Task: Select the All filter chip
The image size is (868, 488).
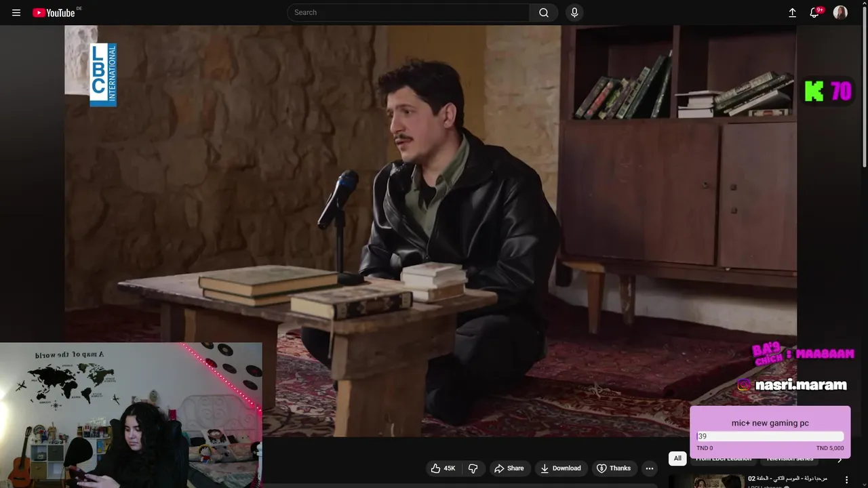Action: [677, 458]
